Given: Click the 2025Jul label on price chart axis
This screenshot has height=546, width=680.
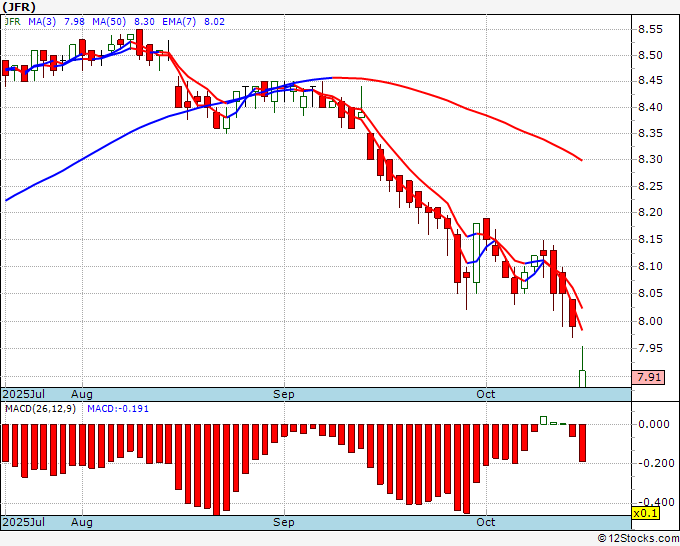Looking at the screenshot, I should click(24, 394).
